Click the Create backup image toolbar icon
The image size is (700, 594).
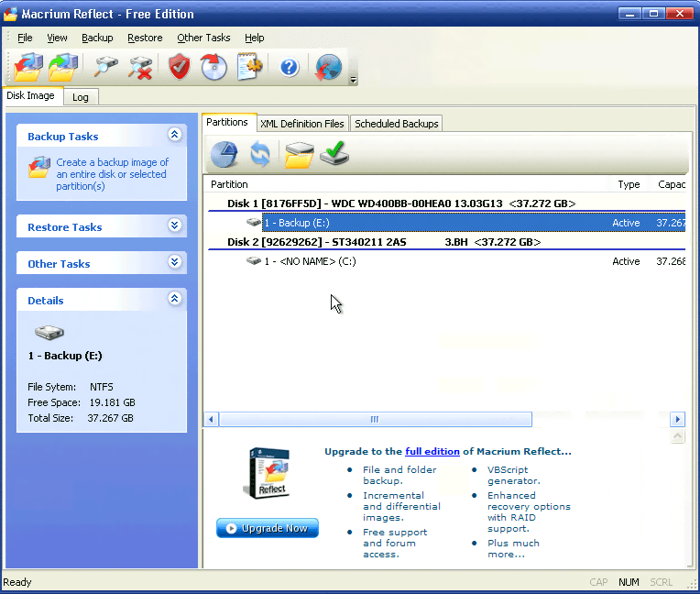(28, 67)
